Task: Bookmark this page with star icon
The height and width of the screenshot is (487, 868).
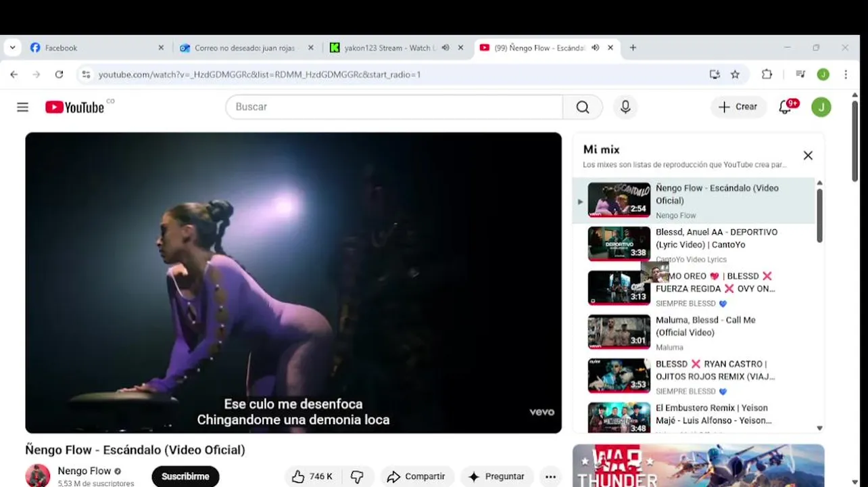Action: (735, 74)
